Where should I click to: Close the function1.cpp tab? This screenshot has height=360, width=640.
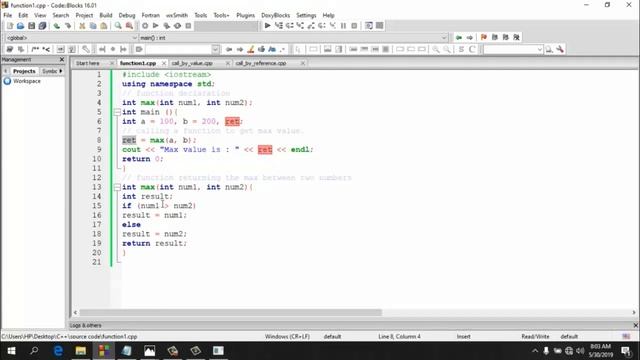pyautogui.click(x=164, y=63)
